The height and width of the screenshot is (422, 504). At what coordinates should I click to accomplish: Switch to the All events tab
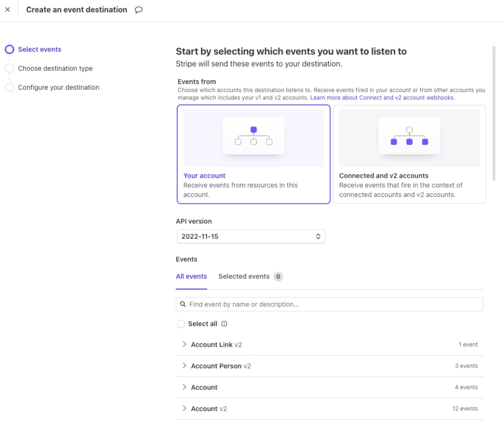(191, 276)
